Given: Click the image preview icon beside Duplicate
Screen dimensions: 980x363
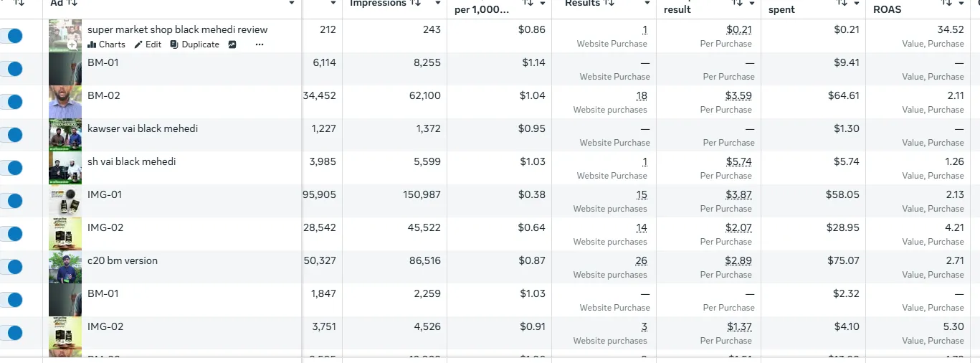Looking at the screenshot, I should click(x=232, y=44).
